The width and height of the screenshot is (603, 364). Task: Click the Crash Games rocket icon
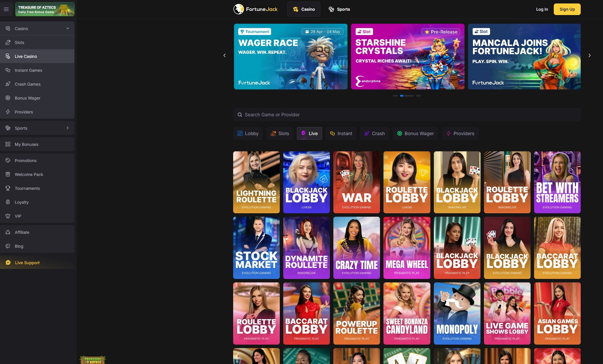pyautogui.click(x=8, y=84)
